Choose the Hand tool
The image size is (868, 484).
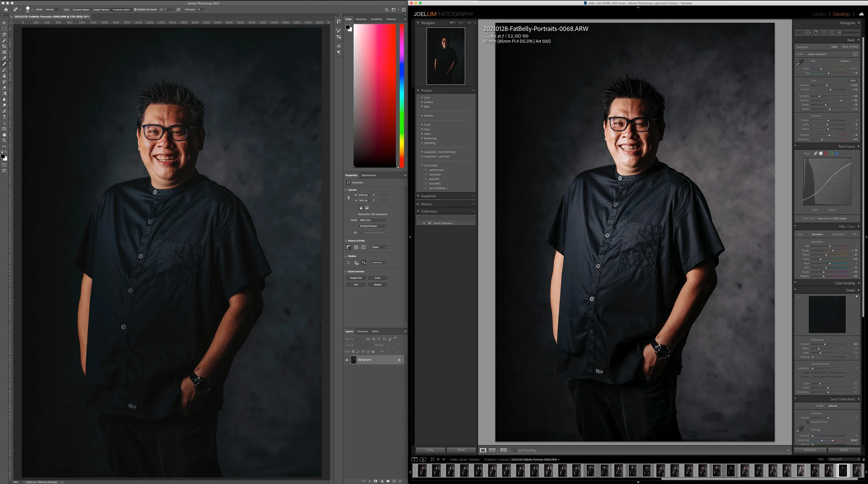(4, 134)
